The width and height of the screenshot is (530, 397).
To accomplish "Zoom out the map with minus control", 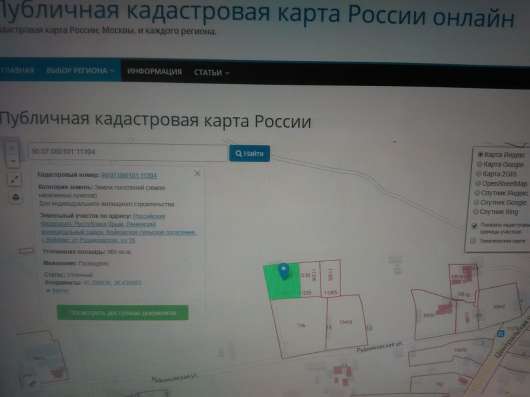I will [x=13, y=161].
